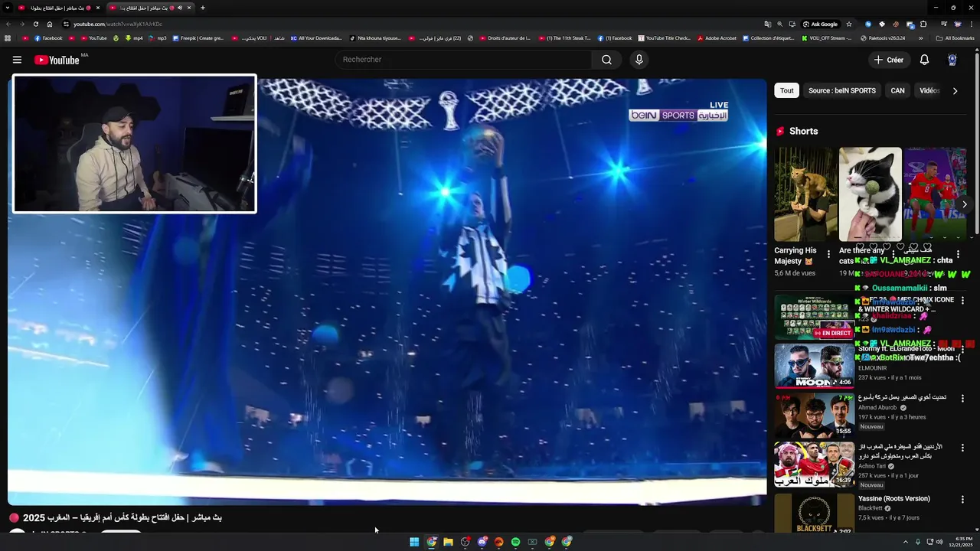Go back in browser history
This screenshot has width=980, height=551.
(8, 24)
